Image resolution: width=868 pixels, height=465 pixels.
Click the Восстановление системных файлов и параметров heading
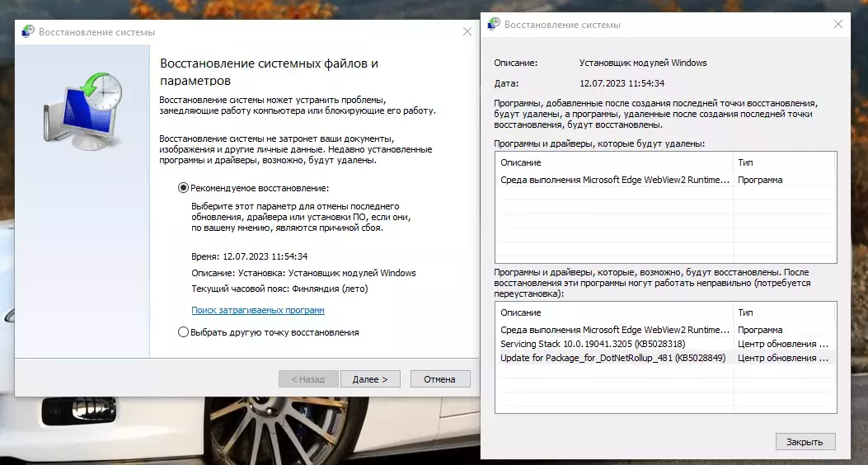269,72
